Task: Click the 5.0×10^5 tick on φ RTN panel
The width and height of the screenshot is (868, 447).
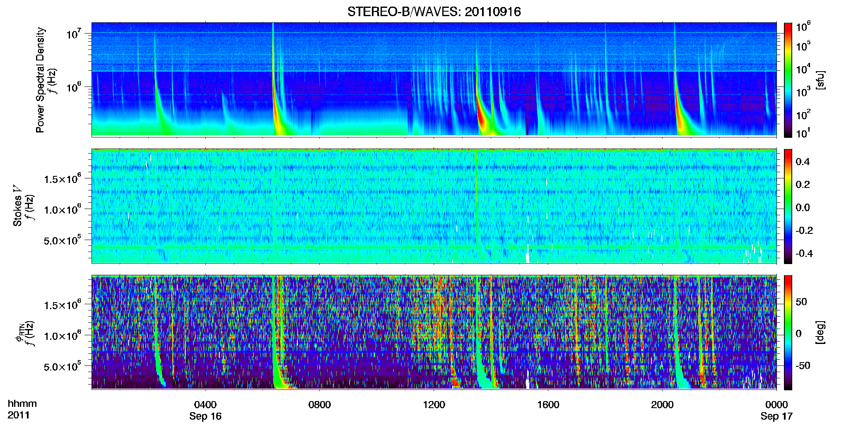Action: (63, 367)
